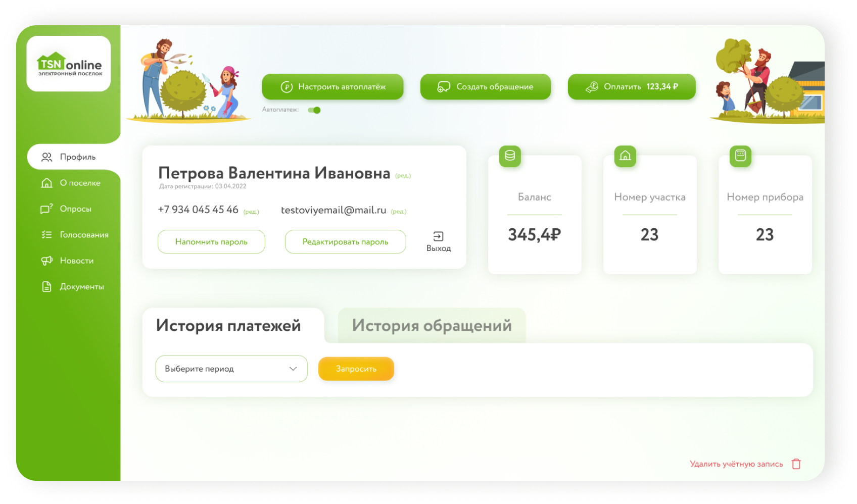Click the Создать обращение button

[485, 87]
